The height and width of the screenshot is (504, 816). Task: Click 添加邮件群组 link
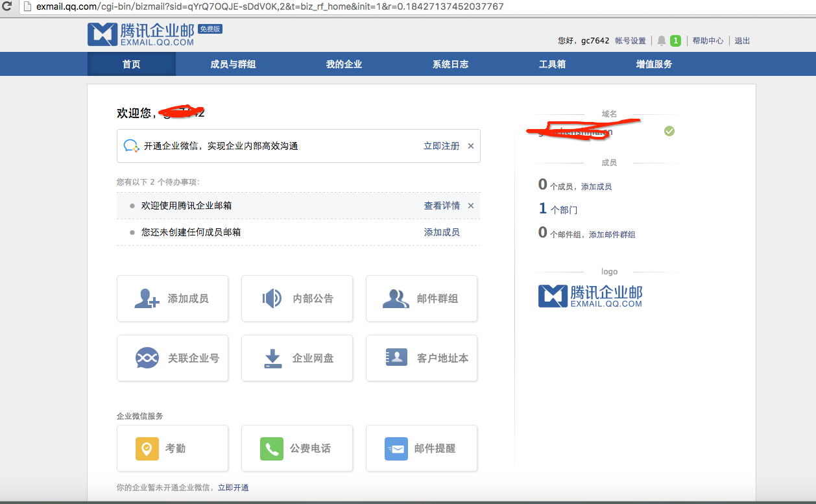pyautogui.click(x=612, y=235)
